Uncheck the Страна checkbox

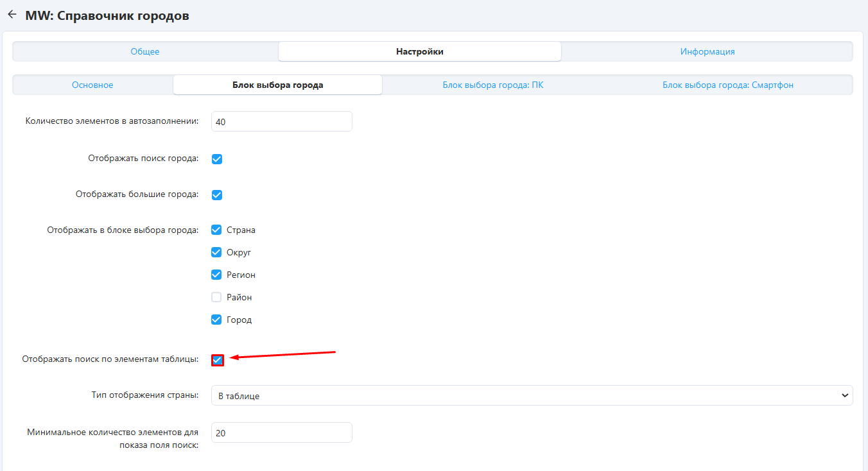217,230
